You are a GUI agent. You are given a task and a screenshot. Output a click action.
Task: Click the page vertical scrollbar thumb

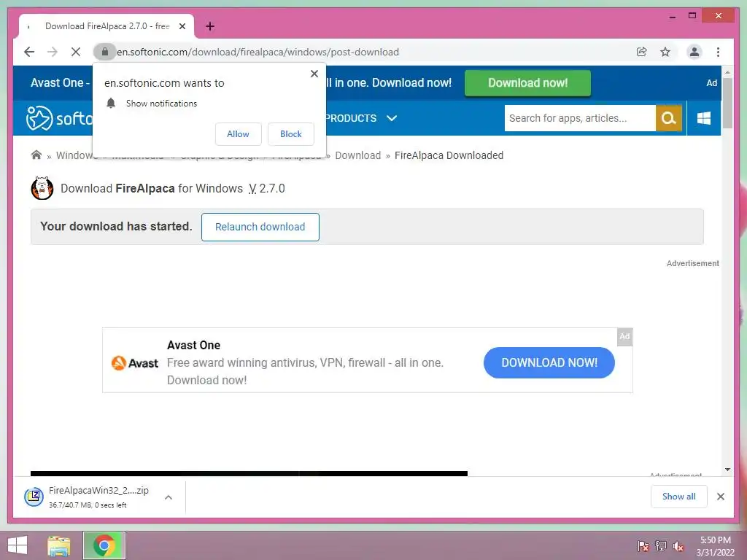tap(727, 103)
